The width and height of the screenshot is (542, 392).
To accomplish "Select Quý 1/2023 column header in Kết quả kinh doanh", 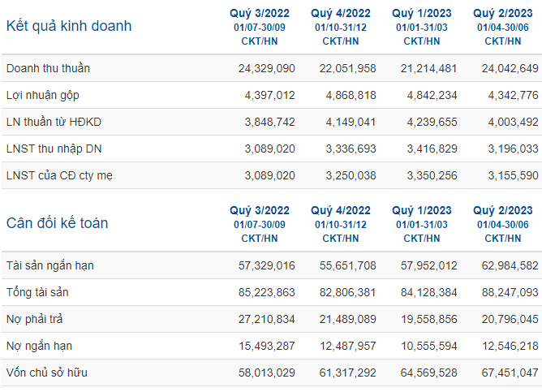I will pyautogui.click(x=422, y=13).
